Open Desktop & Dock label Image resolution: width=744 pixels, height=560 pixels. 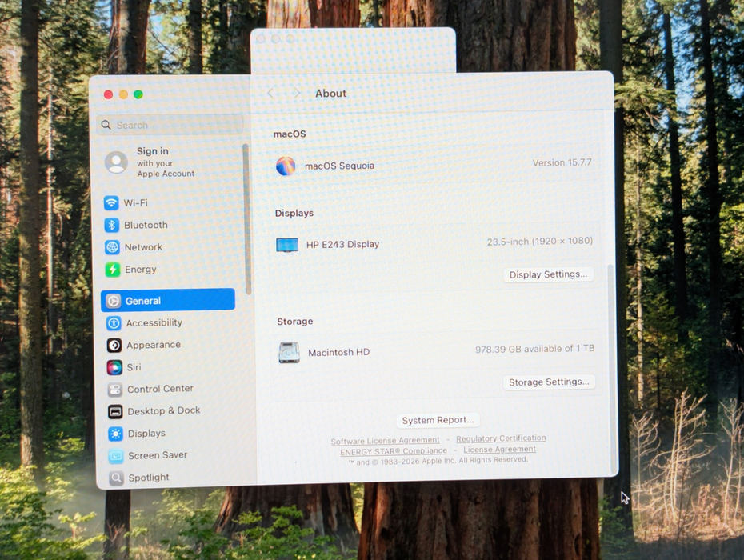(164, 410)
